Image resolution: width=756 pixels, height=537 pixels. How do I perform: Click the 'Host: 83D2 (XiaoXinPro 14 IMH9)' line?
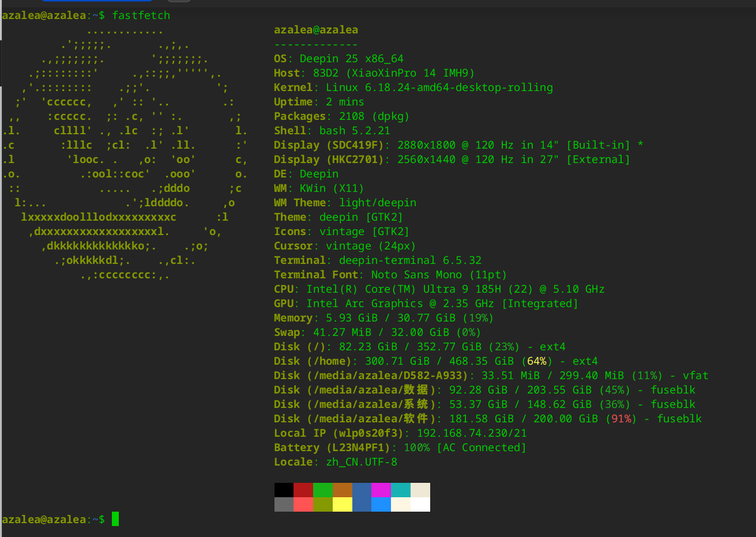(x=374, y=73)
